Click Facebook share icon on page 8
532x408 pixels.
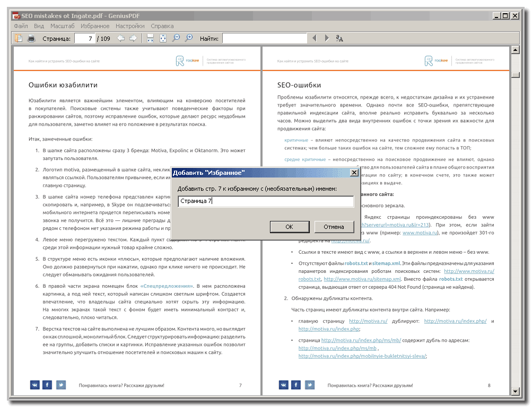pyautogui.click(x=296, y=385)
